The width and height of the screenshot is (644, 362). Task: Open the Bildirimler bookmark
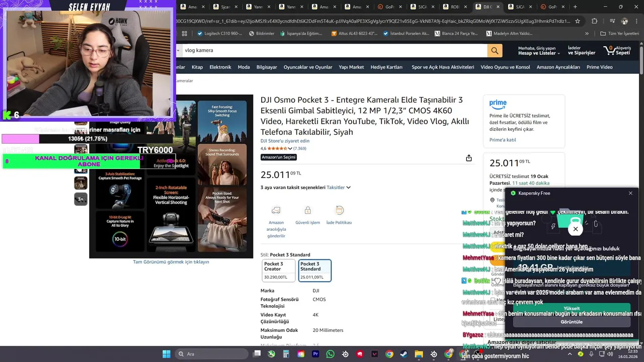tap(262, 34)
